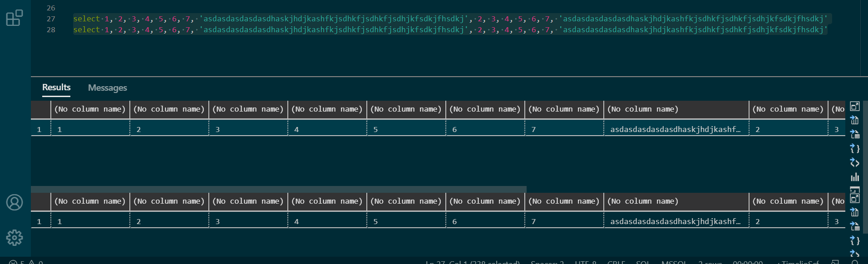Maximize the lower results grid
Screen dimensions: 868x264
pyautogui.click(x=855, y=198)
